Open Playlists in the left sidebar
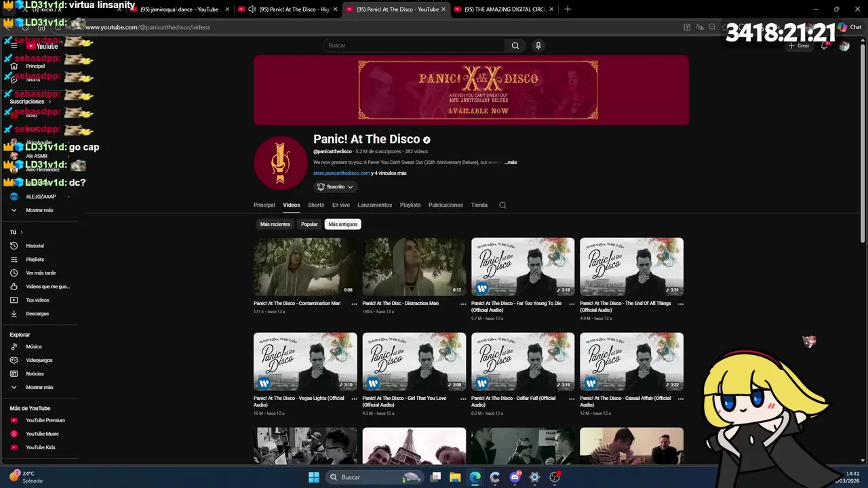This screenshot has width=868, height=488. [x=41, y=259]
